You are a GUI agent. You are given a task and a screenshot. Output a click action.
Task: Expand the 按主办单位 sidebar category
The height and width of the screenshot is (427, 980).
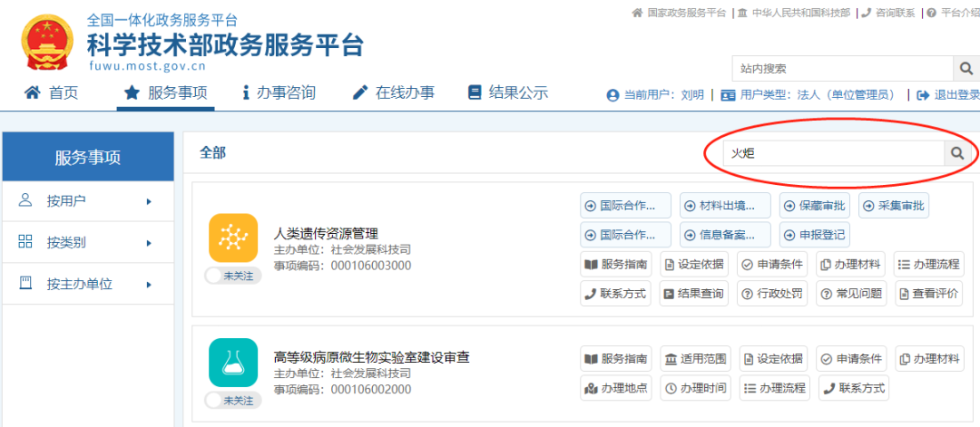tap(88, 284)
